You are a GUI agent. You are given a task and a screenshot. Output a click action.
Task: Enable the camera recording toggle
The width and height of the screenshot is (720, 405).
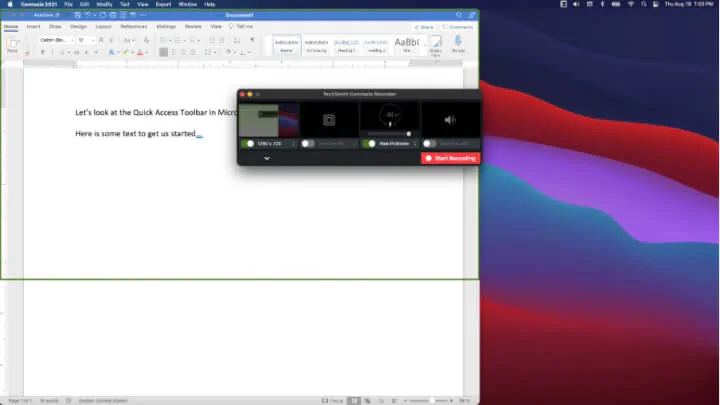click(x=308, y=143)
